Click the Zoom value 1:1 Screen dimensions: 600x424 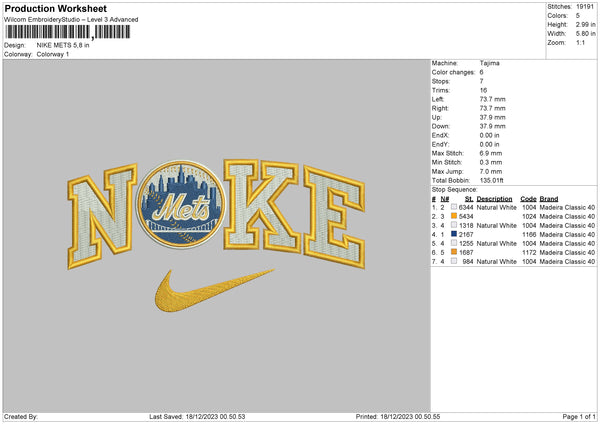(580, 42)
